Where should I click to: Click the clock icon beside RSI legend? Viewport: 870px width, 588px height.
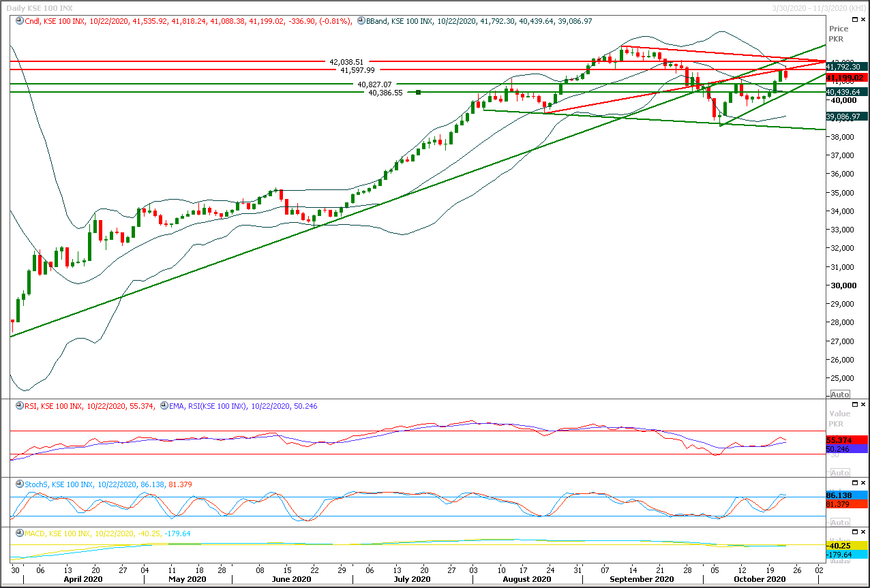(x=20, y=406)
